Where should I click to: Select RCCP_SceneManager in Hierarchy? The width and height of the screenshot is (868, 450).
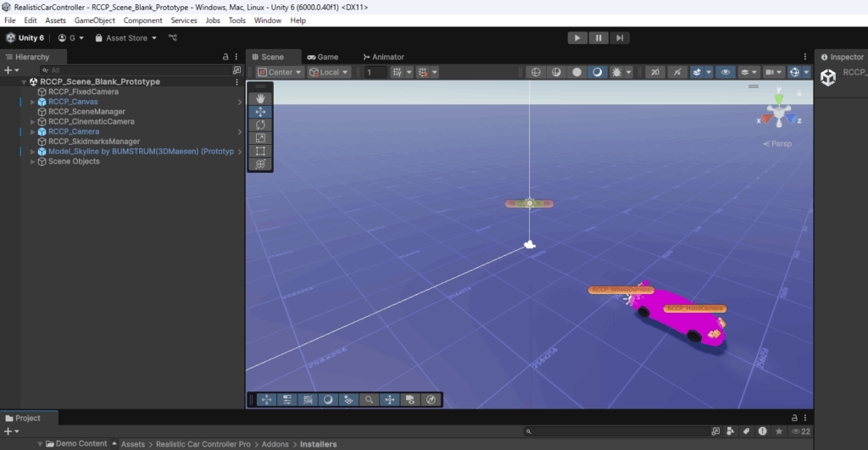coord(86,112)
